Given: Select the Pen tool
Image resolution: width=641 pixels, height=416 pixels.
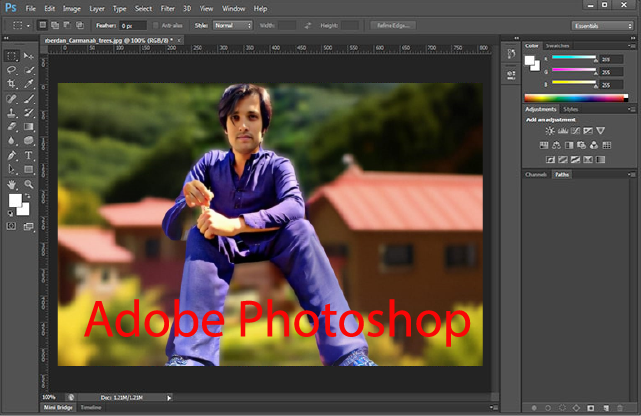Looking at the screenshot, I should (11, 155).
